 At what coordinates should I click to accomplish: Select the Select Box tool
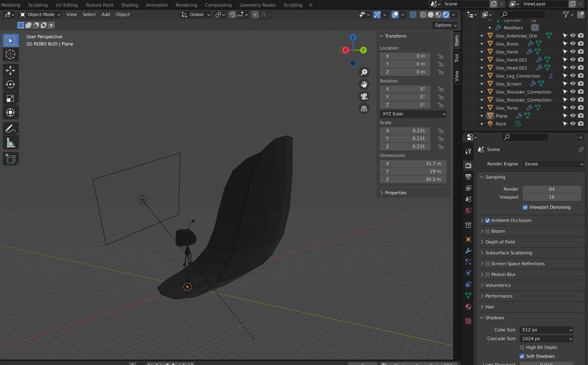[x=11, y=40]
